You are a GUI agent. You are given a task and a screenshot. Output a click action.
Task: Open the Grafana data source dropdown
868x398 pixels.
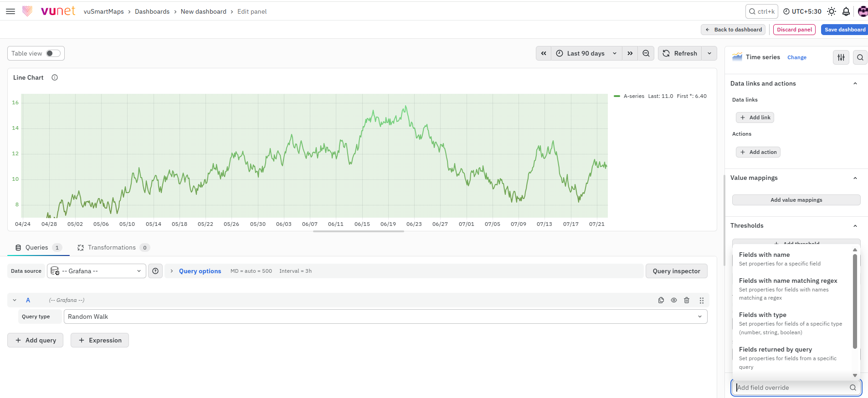point(97,271)
